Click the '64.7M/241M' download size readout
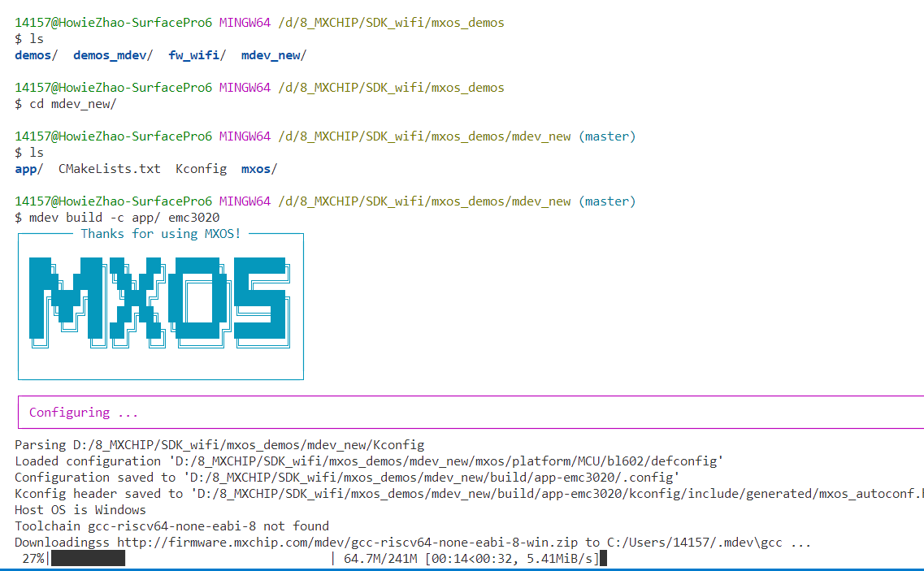The width and height of the screenshot is (924, 571). 380,559
